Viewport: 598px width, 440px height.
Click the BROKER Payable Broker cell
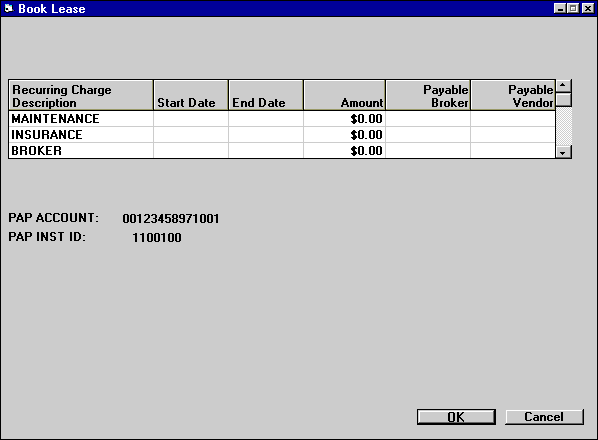tap(428, 150)
